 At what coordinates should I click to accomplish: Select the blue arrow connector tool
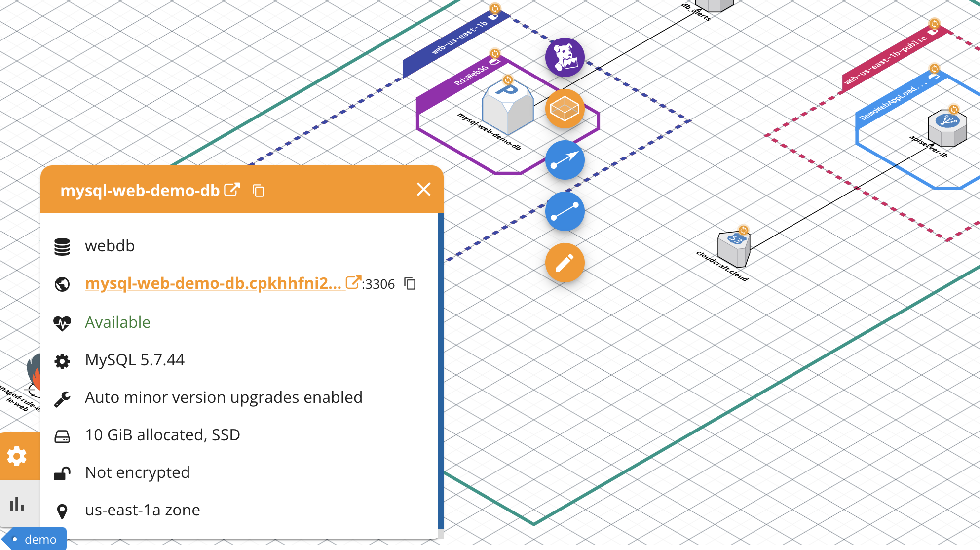(x=565, y=160)
